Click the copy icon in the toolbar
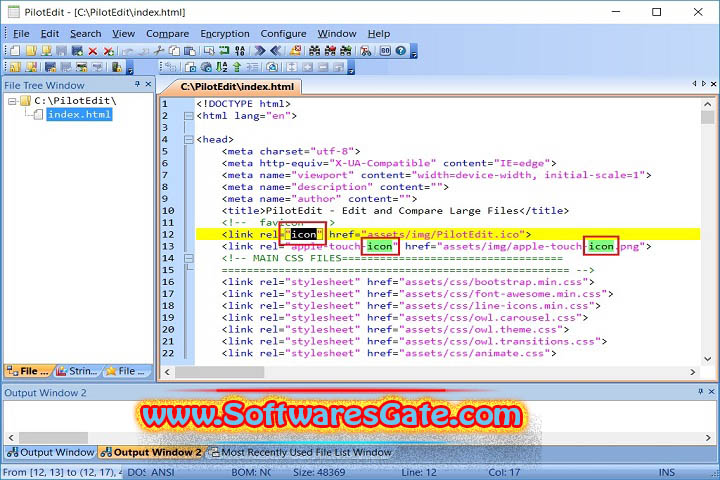720x480 pixels. (x=174, y=51)
